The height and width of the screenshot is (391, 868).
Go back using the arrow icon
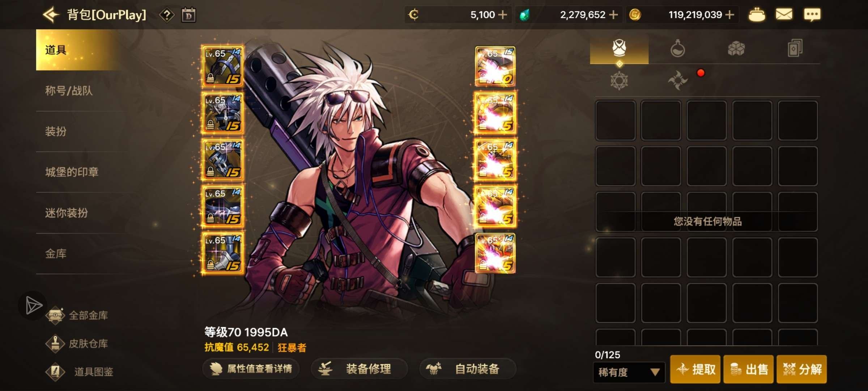pyautogui.click(x=51, y=15)
